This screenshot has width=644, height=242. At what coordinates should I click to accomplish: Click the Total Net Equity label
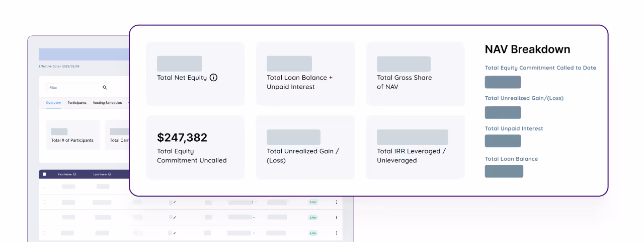click(182, 78)
